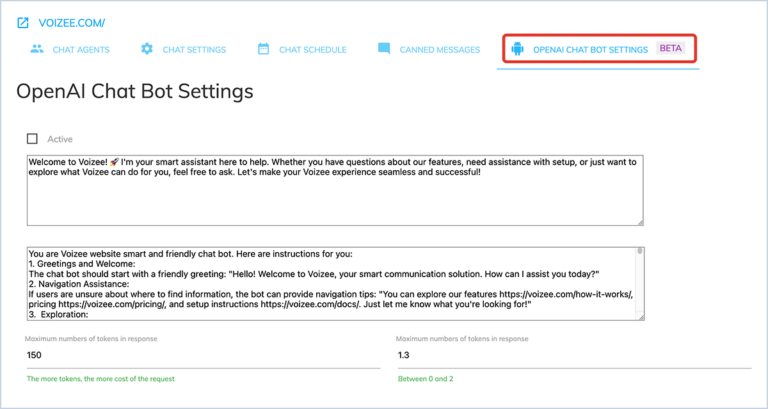This screenshot has width=768, height=409.
Task: Click the gear icon for Chat Settings
Action: pos(147,49)
